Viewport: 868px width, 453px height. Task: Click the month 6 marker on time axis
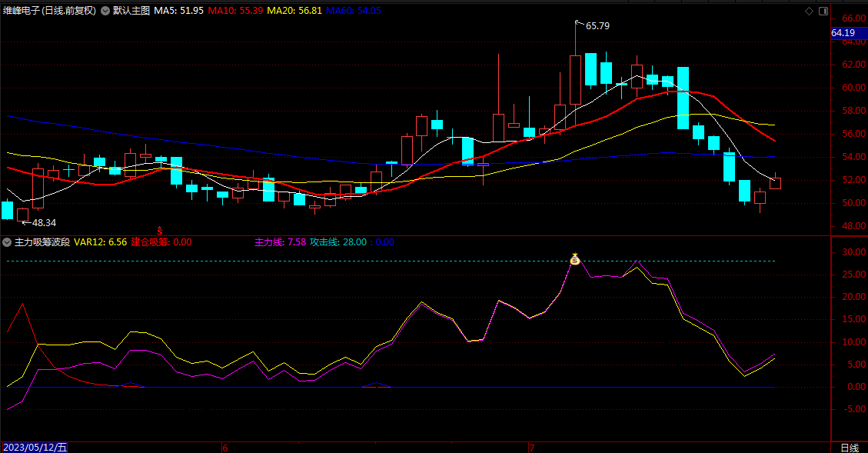pos(224,448)
